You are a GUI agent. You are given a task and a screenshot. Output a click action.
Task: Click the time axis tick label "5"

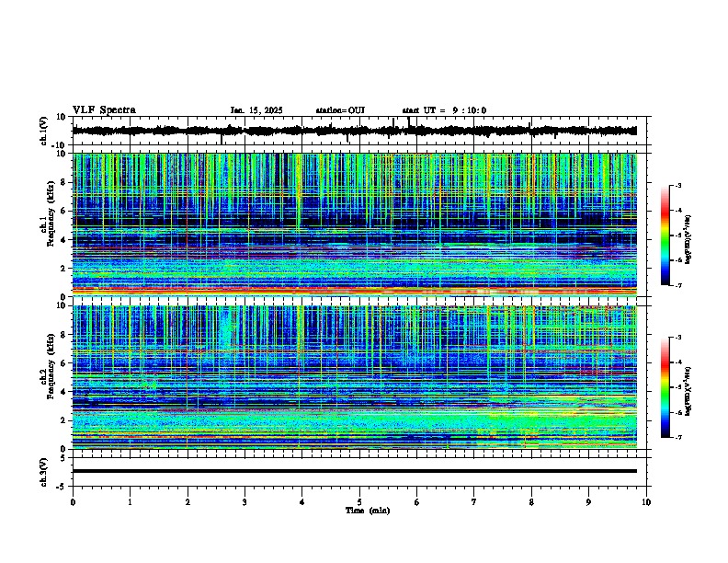pyautogui.click(x=359, y=502)
